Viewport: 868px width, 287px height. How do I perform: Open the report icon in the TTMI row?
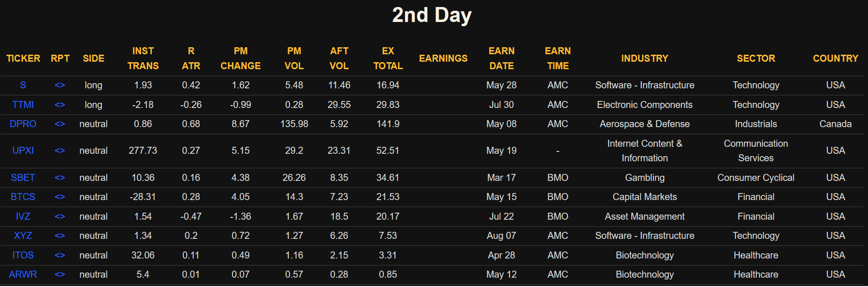tap(60, 105)
